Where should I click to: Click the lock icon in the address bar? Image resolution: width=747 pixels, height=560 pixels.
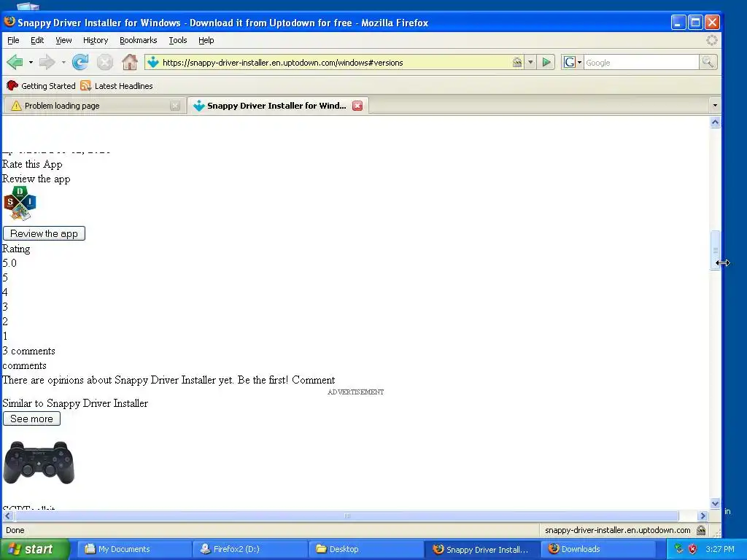517,63
